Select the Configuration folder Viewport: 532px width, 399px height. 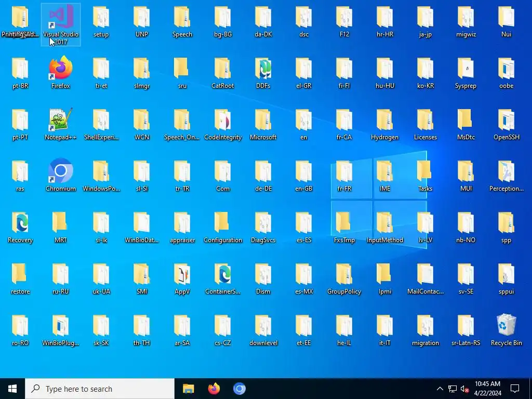(x=223, y=227)
